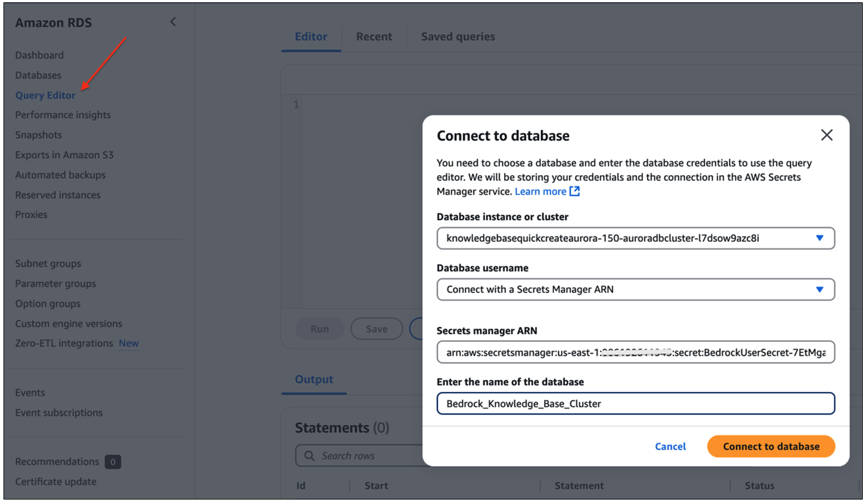Open Zero-ETL integrations page
868x503 pixels.
pyautogui.click(x=64, y=343)
